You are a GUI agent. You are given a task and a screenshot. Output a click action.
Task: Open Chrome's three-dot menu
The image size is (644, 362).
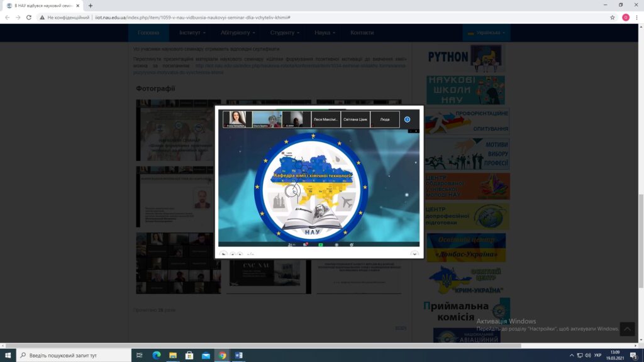pos(637,18)
